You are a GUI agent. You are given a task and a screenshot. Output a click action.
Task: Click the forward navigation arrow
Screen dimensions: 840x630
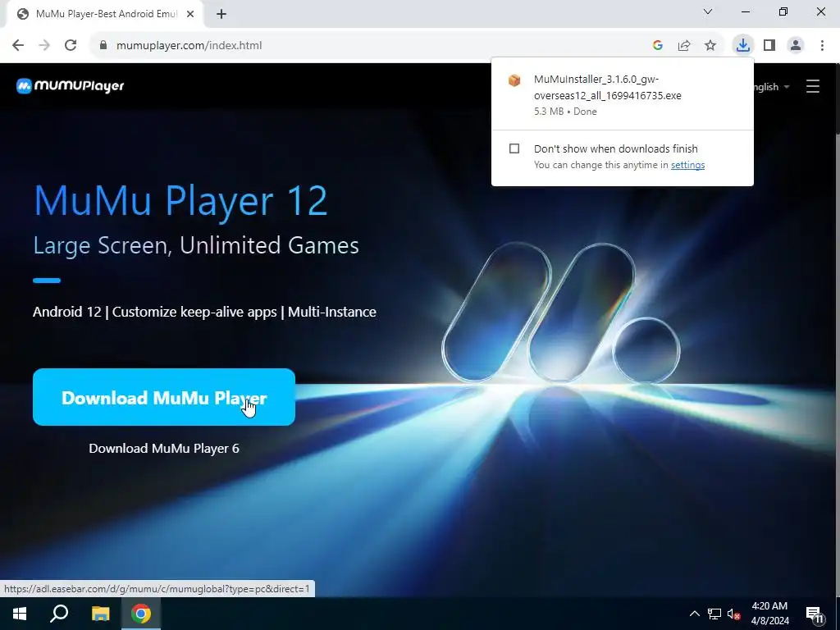point(44,45)
